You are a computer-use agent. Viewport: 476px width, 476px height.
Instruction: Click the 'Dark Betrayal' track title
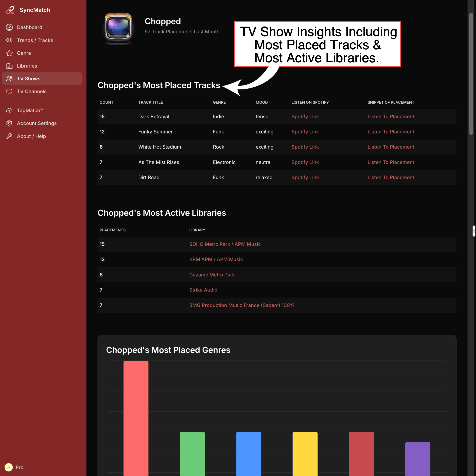click(x=153, y=117)
